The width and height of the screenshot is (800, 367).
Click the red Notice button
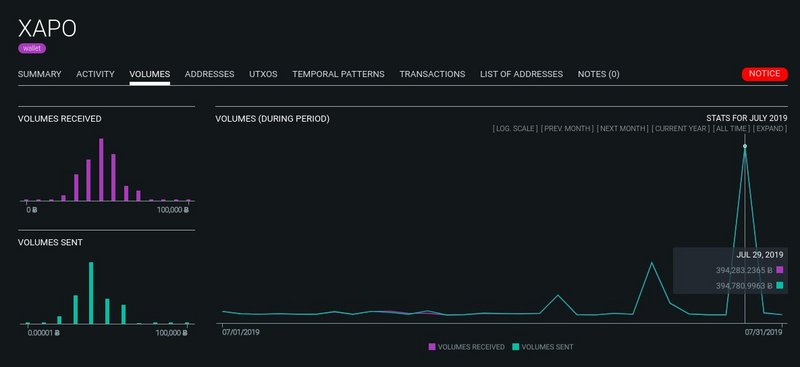pyautogui.click(x=764, y=74)
